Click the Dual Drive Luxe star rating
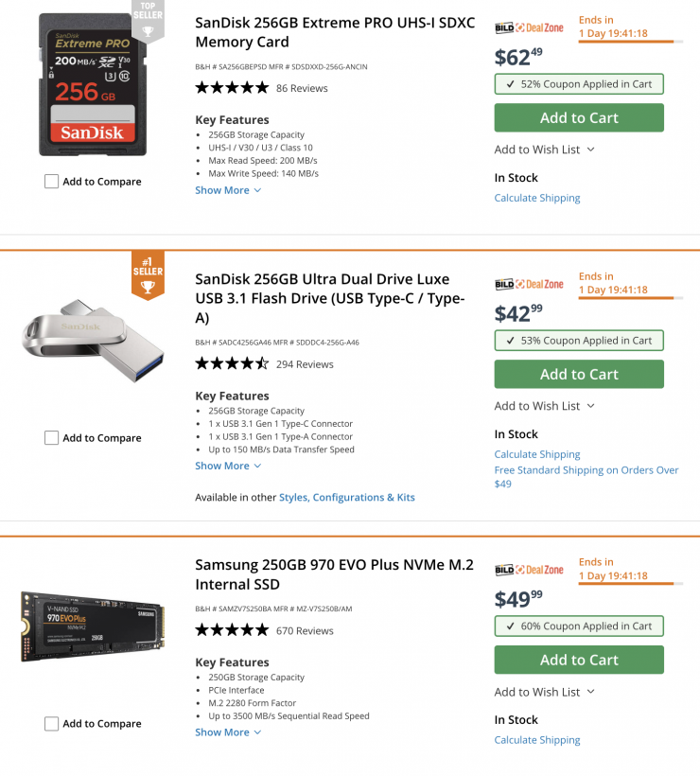Screen dimensions: 700x776 (x=232, y=364)
